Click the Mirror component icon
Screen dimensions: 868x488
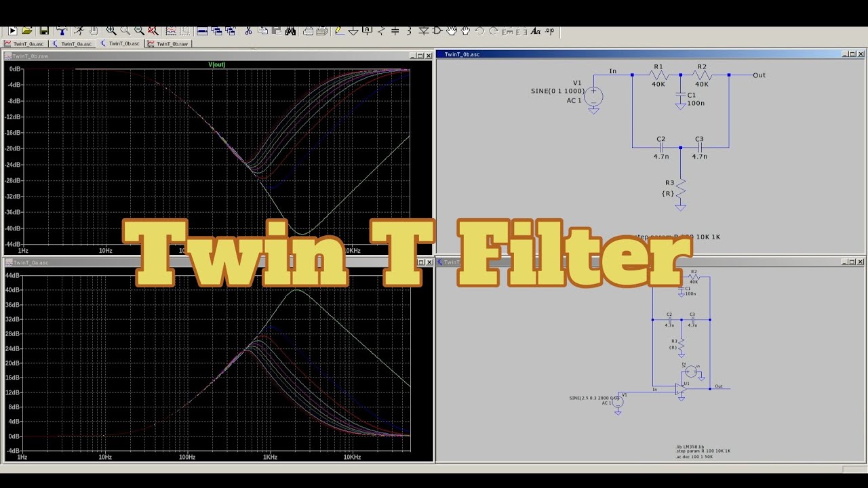(x=521, y=32)
